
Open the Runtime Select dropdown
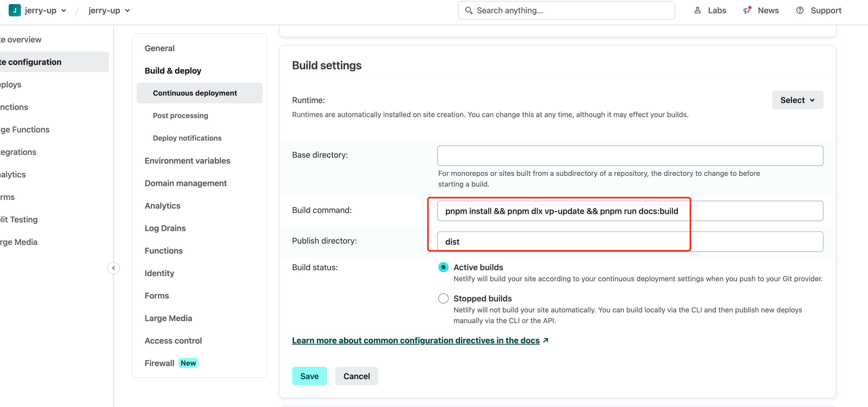pyautogui.click(x=797, y=100)
